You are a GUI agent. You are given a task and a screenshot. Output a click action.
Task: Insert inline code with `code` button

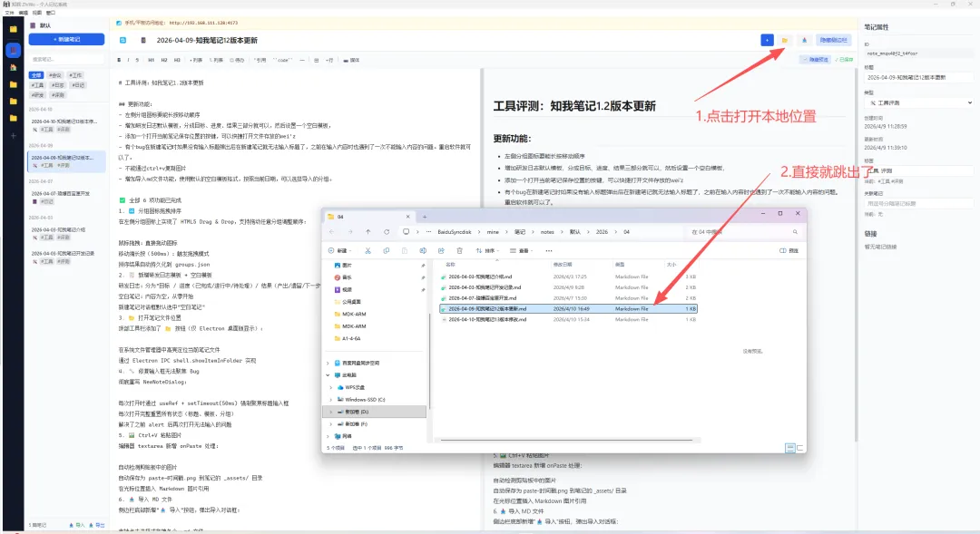pos(282,61)
